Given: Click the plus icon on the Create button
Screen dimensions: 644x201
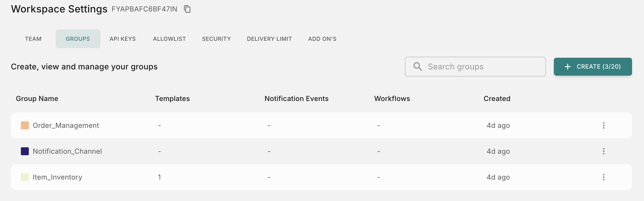Looking at the screenshot, I should point(567,67).
